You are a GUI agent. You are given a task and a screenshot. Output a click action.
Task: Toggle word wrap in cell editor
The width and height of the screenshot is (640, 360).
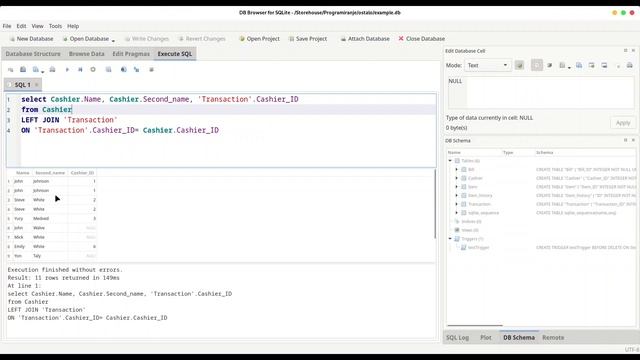point(537,65)
